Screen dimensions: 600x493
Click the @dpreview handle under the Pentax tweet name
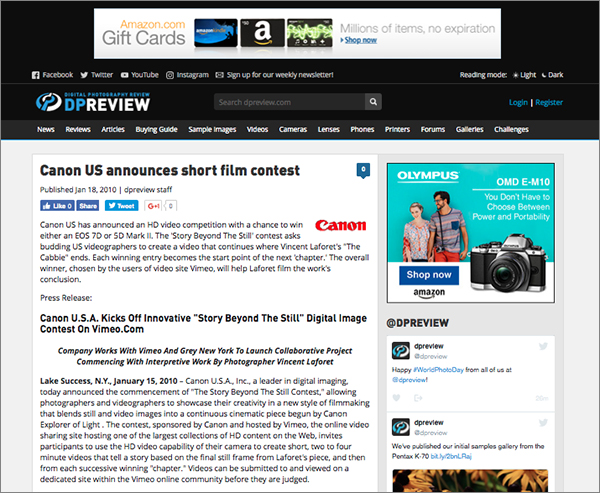(430, 433)
